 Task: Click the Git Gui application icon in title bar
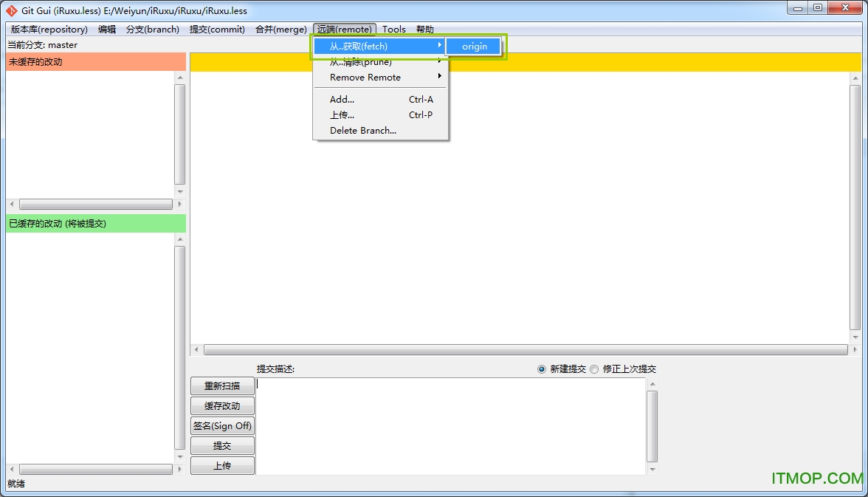click(10, 10)
